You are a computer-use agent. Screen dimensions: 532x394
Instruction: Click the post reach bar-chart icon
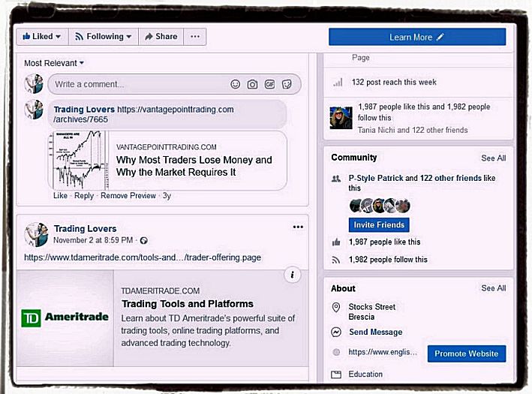click(338, 82)
